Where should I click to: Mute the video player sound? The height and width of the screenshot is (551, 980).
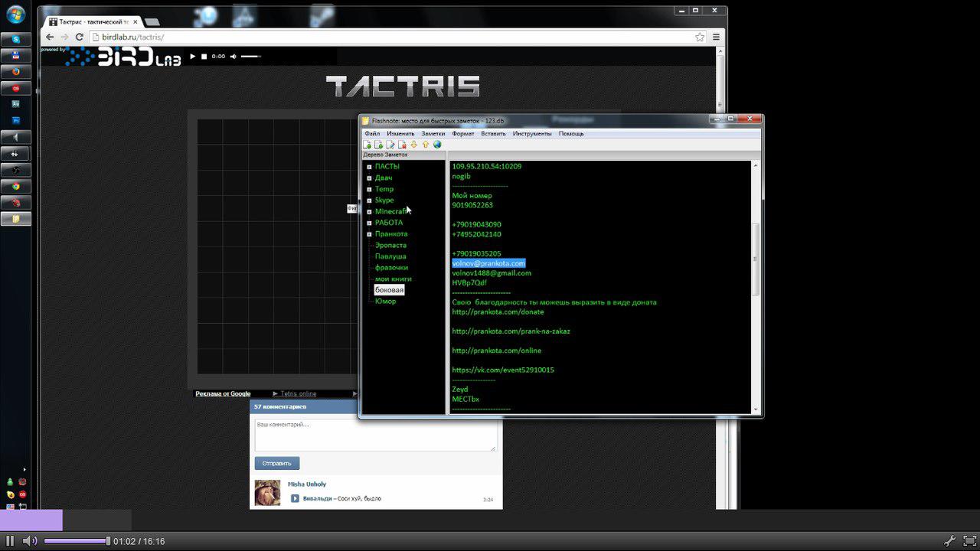tap(29, 541)
